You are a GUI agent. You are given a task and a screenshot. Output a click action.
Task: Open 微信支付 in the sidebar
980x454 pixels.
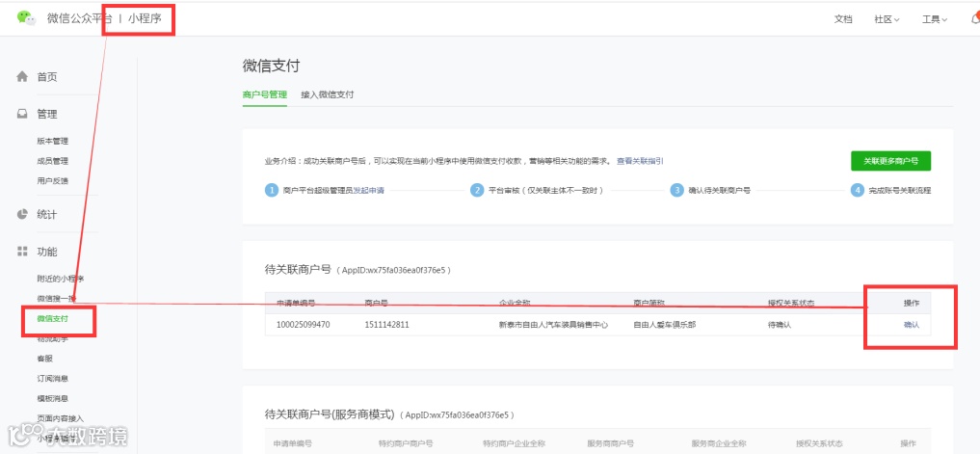(52, 319)
